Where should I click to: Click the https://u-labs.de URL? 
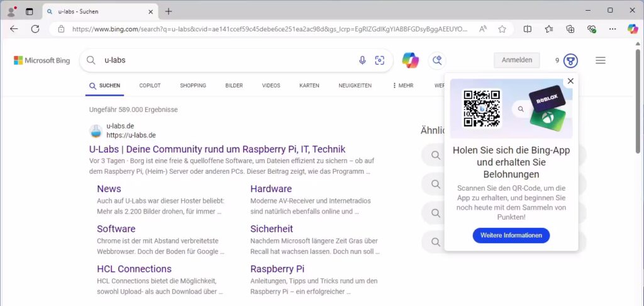[131, 135]
